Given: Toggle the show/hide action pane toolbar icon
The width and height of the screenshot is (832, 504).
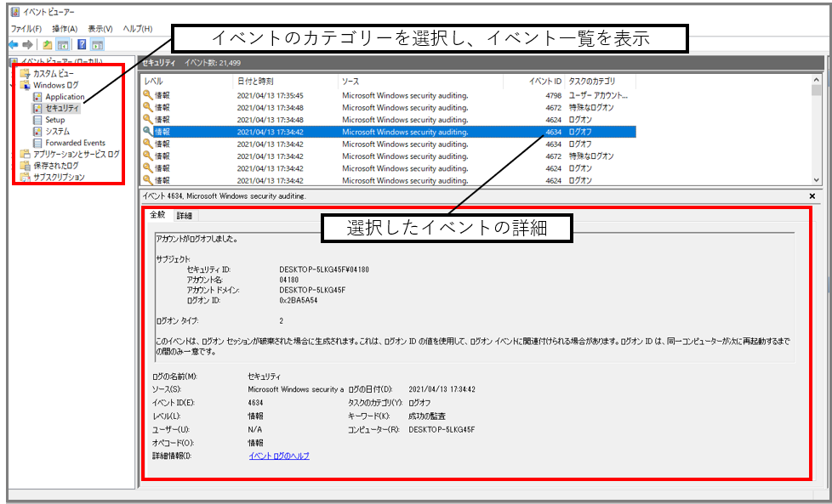Looking at the screenshot, I should tap(97, 44).
